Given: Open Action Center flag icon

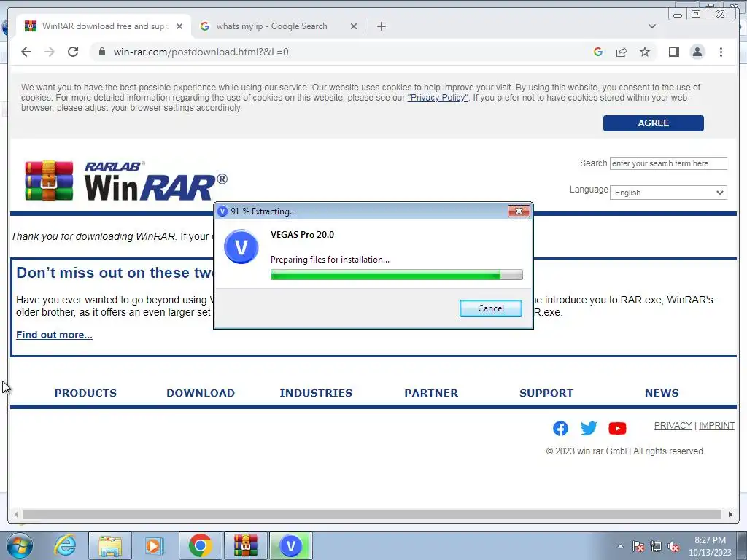Looking at the screenshot, I should pos(638,546).
